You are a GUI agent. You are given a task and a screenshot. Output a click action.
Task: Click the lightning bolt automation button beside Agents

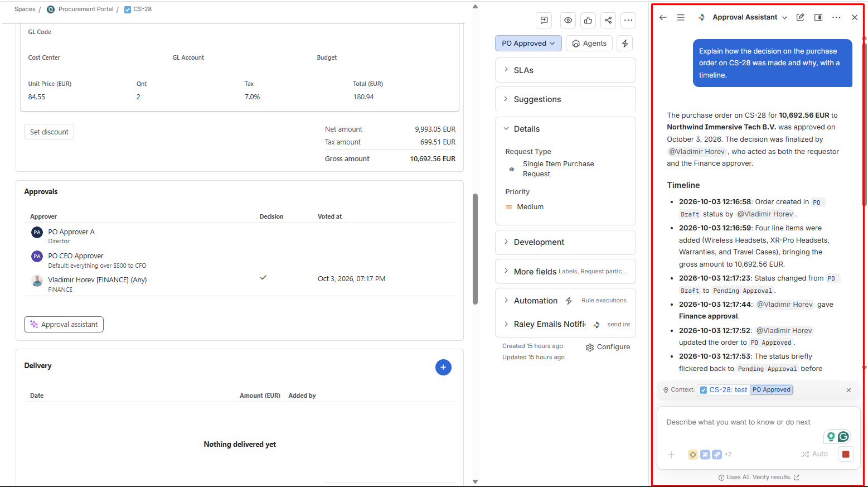pos(625,44)
